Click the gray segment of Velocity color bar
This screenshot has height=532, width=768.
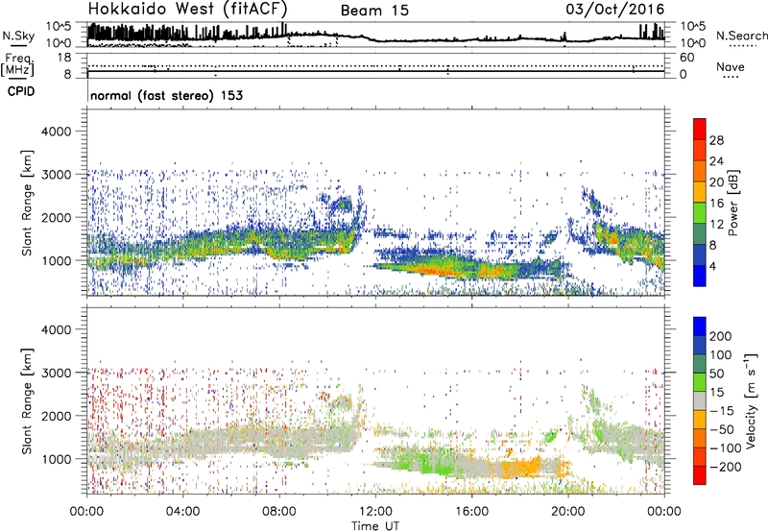click(700, 400)
